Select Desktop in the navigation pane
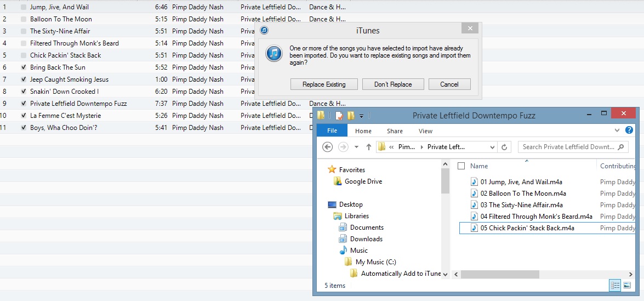 point(351,204)
